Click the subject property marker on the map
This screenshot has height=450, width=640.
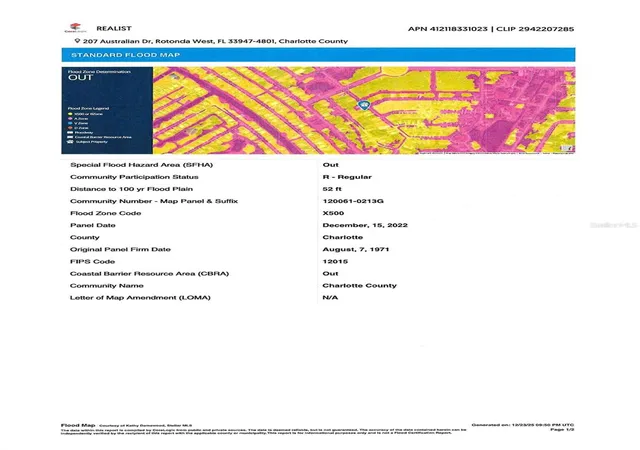coord(363,105)
